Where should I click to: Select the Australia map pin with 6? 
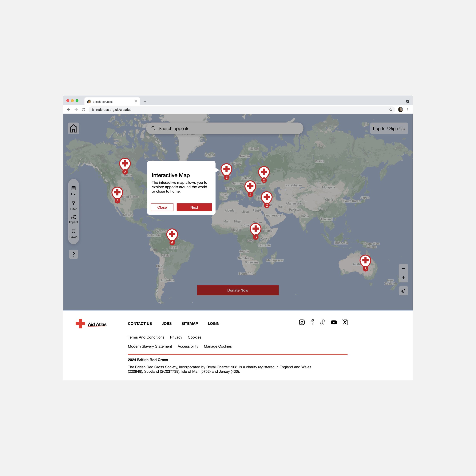tap(365, 262)
